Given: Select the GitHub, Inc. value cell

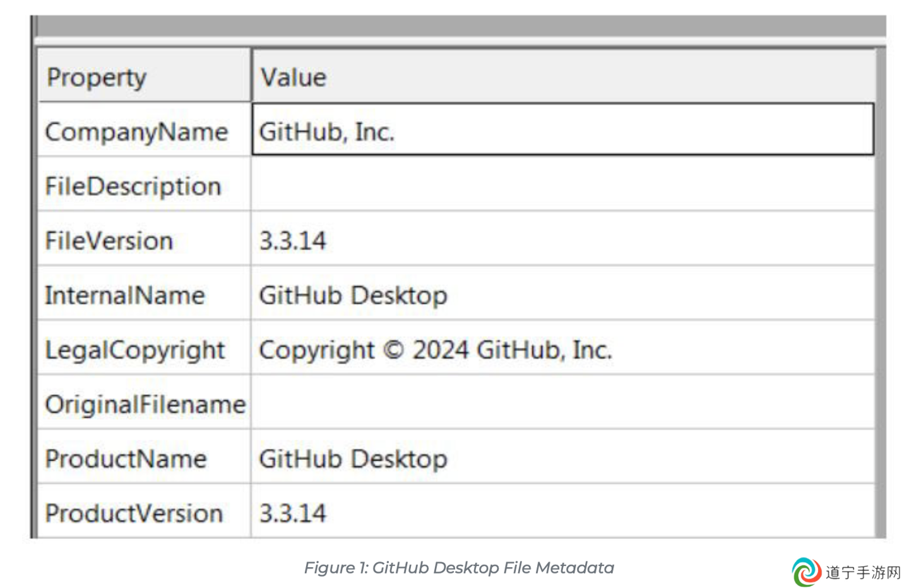Looking at the screenshot, I should point(563,129).
